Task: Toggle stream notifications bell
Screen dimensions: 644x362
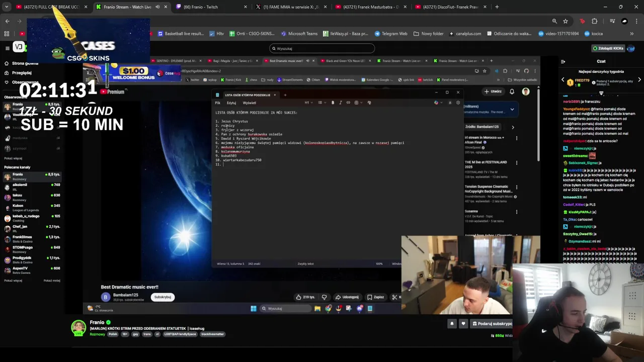Action: coord(452,324)
